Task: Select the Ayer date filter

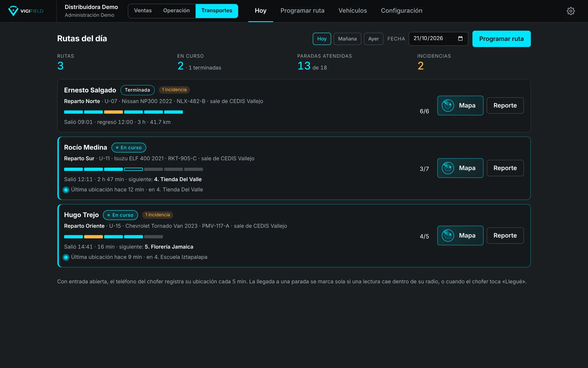Action: (373, 39)
